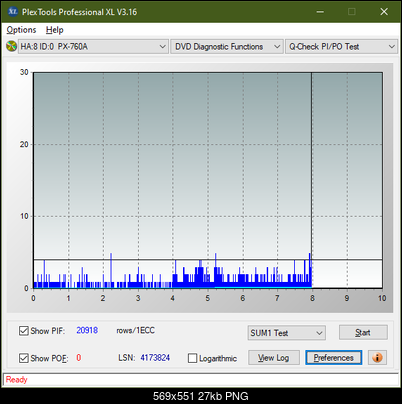Click the PlexTools XL title bar icon
The width and height of the screenshot is (402, 404).
13,12
